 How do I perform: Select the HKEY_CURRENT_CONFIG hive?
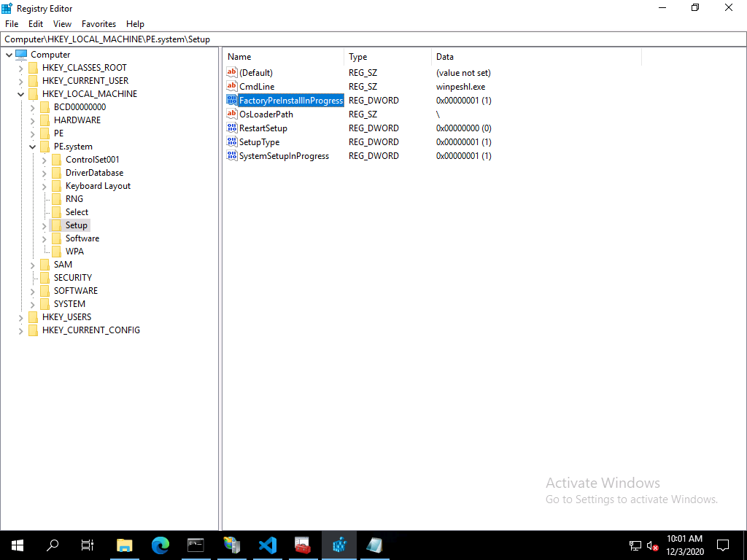90,330
